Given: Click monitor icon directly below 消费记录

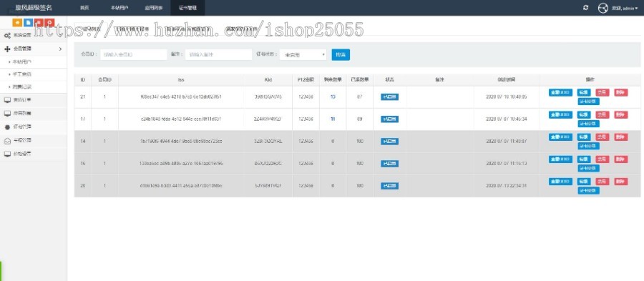Looking at the screenshot, I should (7, 100).
